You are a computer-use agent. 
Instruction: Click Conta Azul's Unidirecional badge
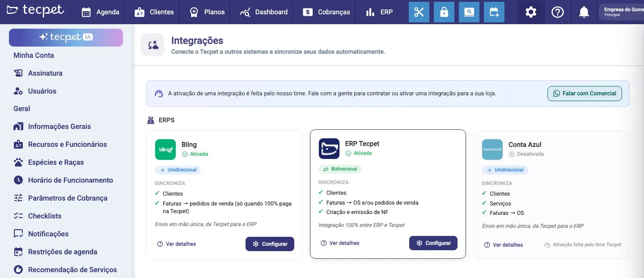coord(504,170)
